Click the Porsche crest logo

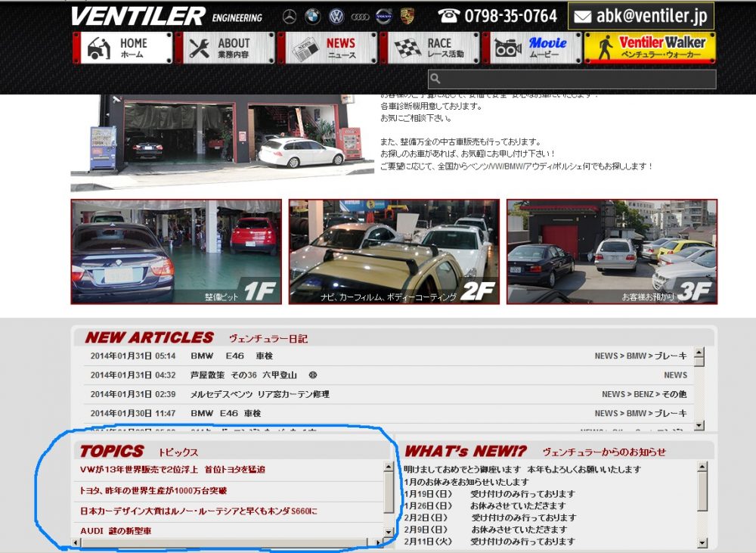407,17
